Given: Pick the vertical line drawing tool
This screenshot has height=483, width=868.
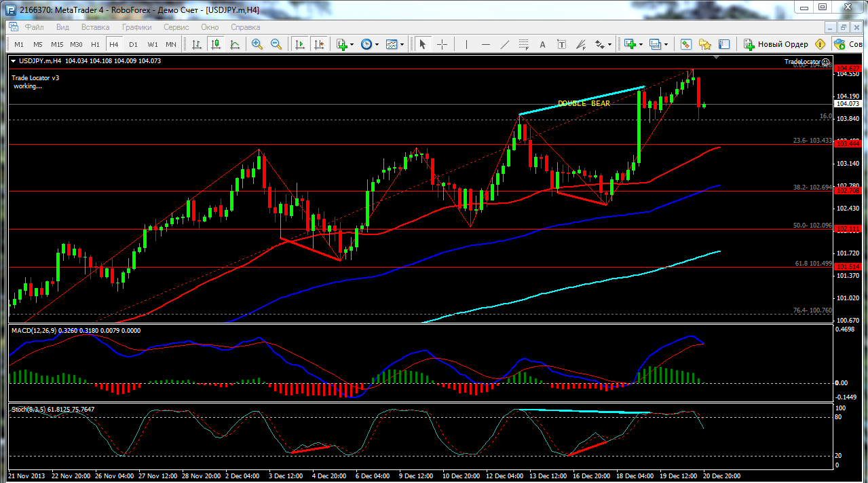Looking at the screenshot, I should click(466, 44).
